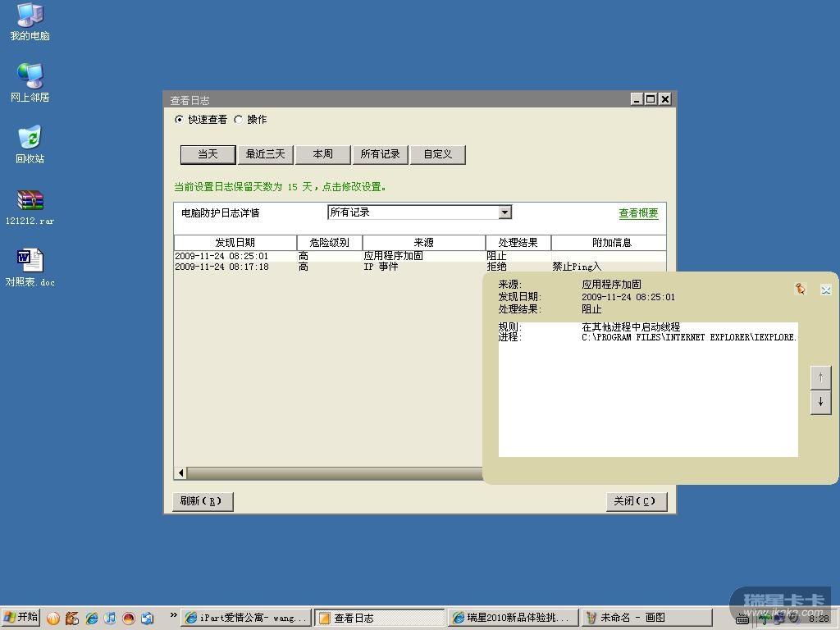Select log row 2009-11-24 08:17:18
Screen dimensions: 840x630
tap(420, 267)
